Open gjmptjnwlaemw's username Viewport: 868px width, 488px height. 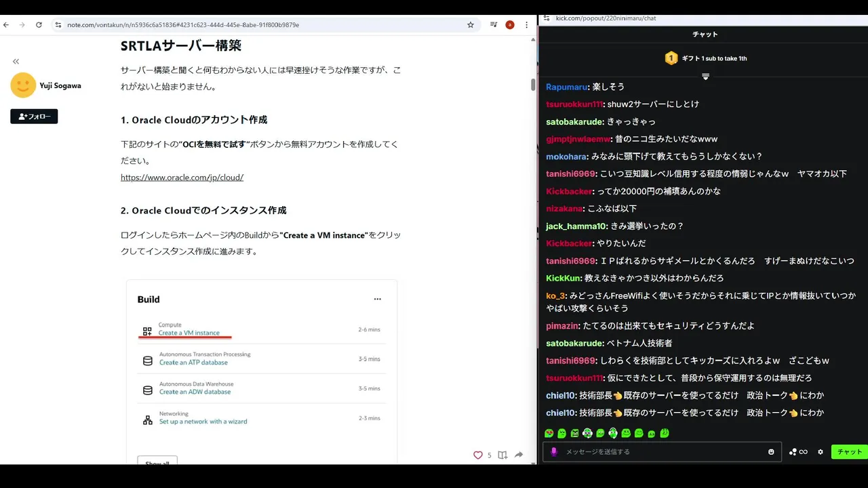click(578, 139)
